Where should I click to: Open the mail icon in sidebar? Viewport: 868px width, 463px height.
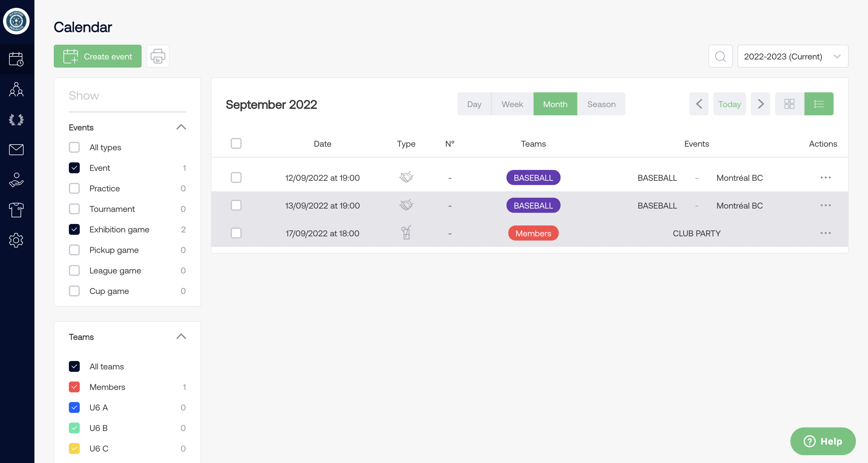coord(16,149)
